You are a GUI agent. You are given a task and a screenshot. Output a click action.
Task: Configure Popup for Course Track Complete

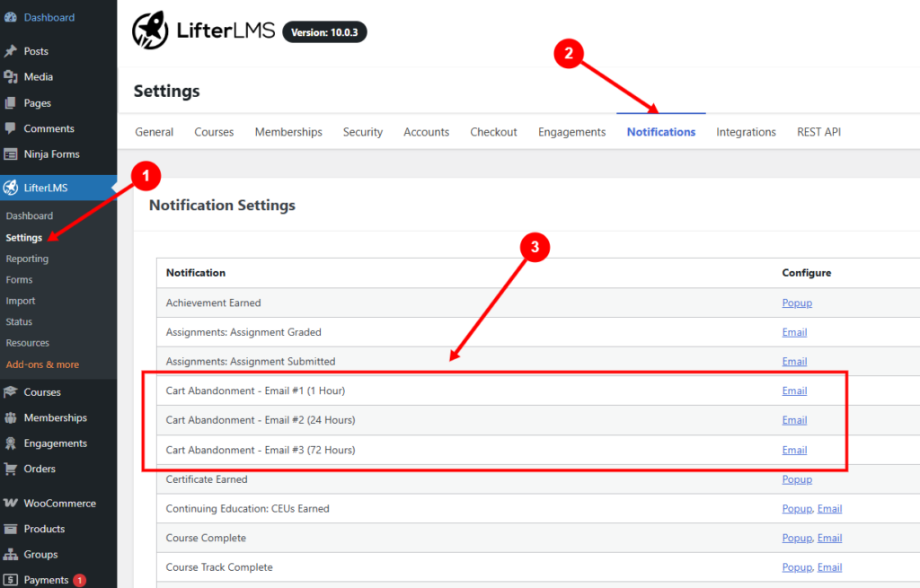pos(797,566)
